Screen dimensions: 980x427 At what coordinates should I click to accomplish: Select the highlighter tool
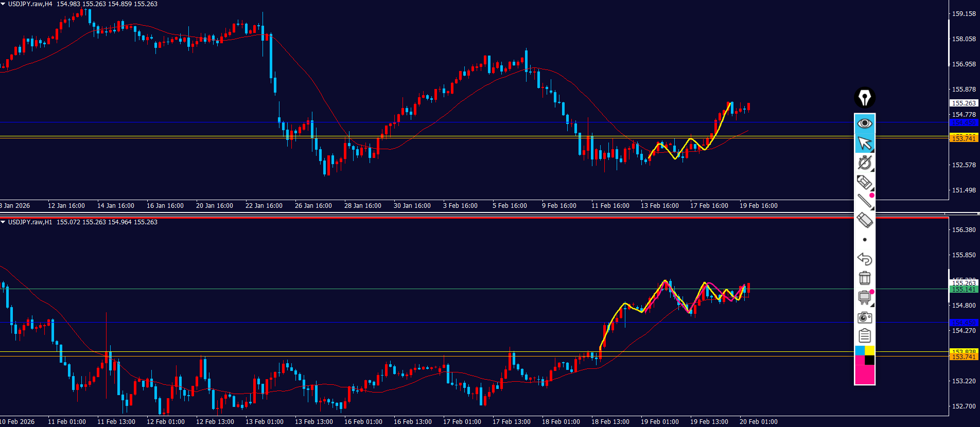pyautogui.click(x=865, y=182)
